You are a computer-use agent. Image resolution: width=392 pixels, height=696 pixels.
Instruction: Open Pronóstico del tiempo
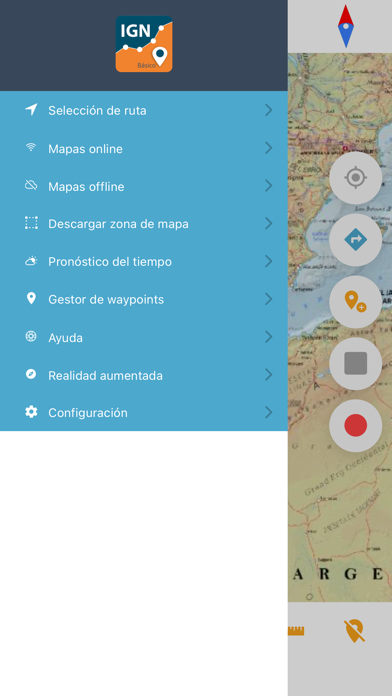pyautogui.click(x=144, y=261)
